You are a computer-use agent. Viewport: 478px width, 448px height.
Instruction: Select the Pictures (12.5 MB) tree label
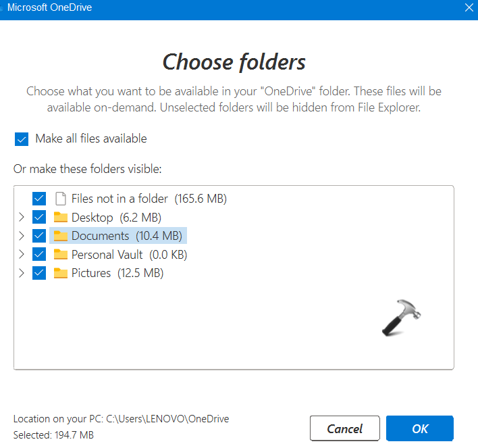pyautogui.click(x=117, y=274)
